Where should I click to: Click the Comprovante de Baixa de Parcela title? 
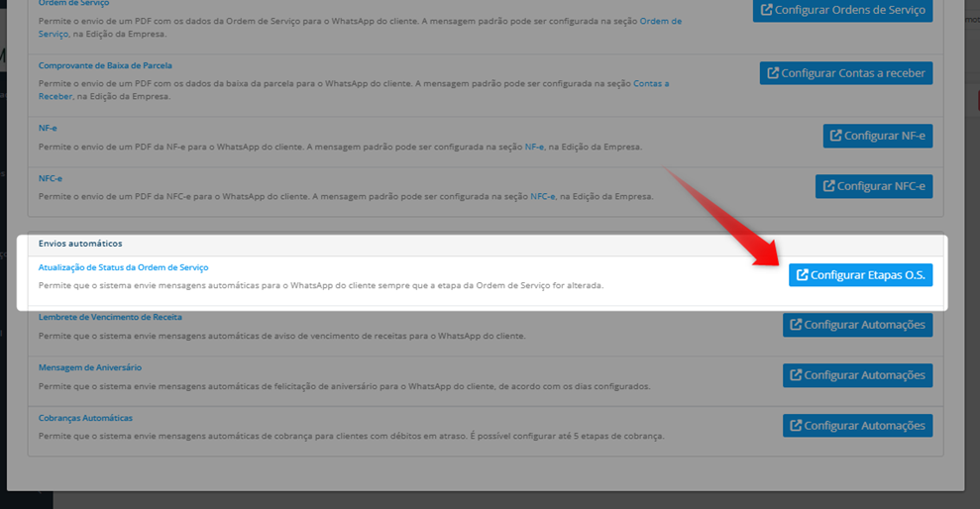click(105, 65)
